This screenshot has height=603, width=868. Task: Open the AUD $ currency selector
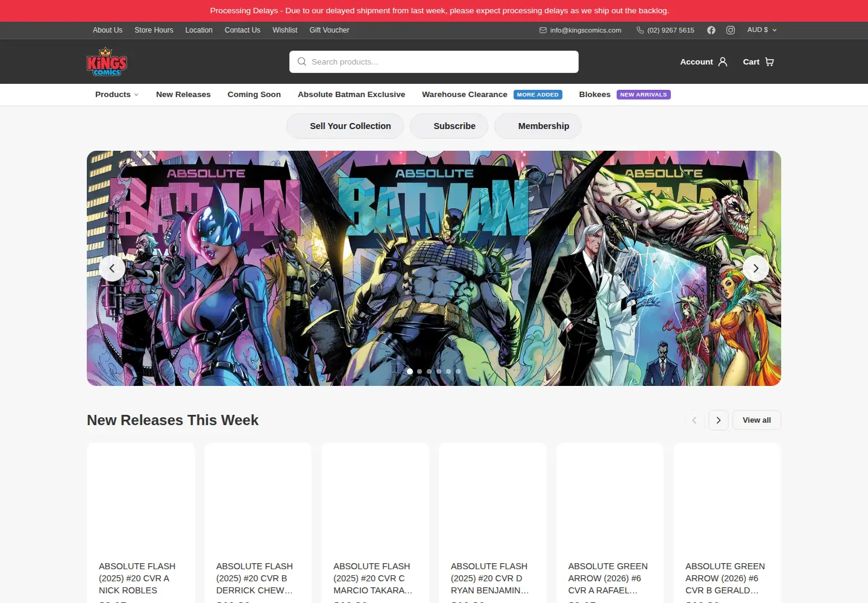point(762,30)
